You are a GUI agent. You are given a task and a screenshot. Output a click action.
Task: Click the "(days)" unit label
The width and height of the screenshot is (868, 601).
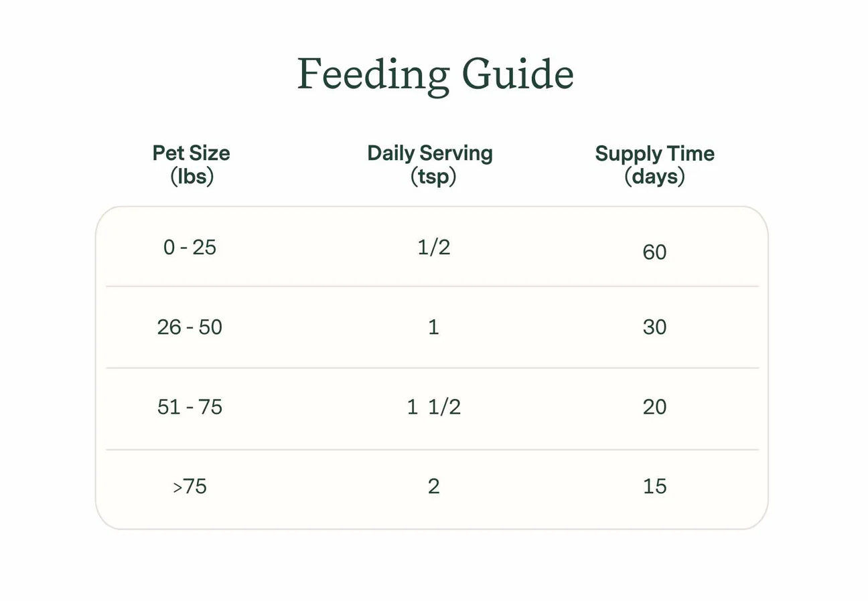pyautogui.click(x=654, y=177)
